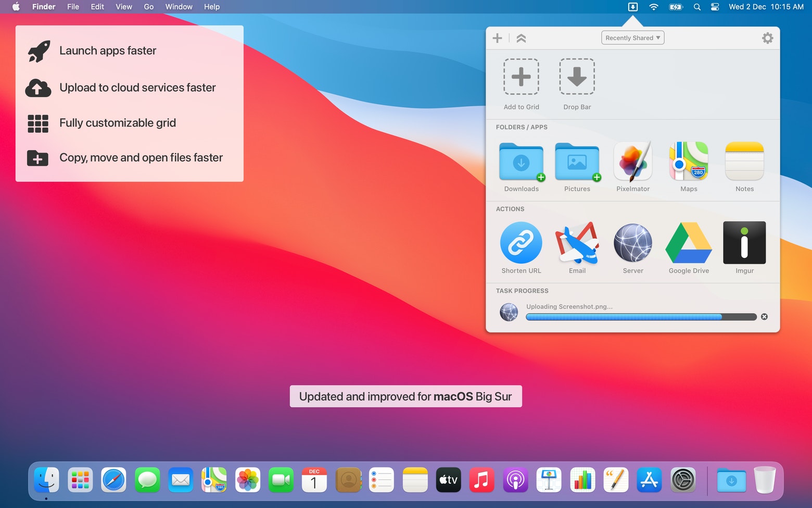Image resolution: width=812 pixels, height=508 pixels.
Task: Open the Recently Shared dropdown
Action: [x=632, y=38]
